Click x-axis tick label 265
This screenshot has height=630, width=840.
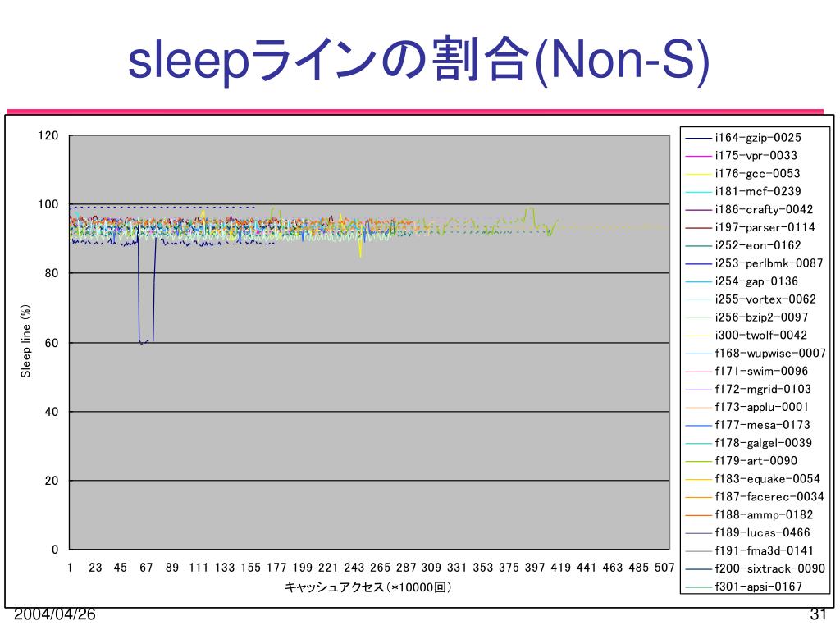pyautogui.click(x=380, y=568)
